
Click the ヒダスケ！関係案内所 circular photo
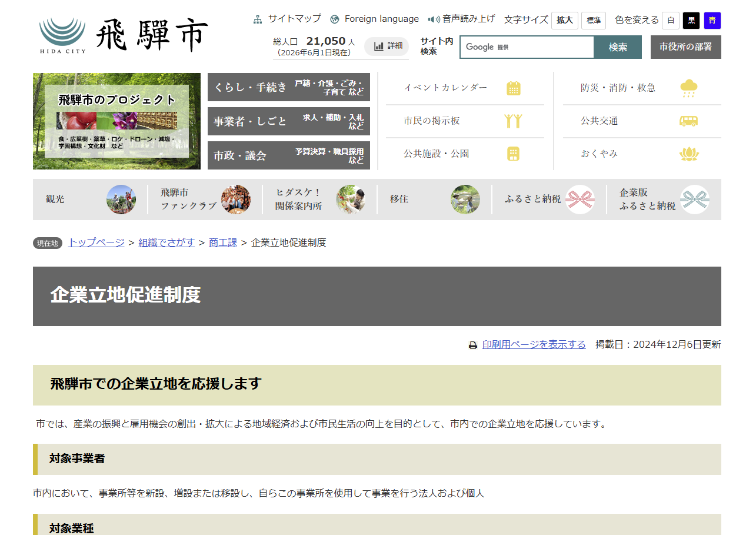tap(351, 200)
